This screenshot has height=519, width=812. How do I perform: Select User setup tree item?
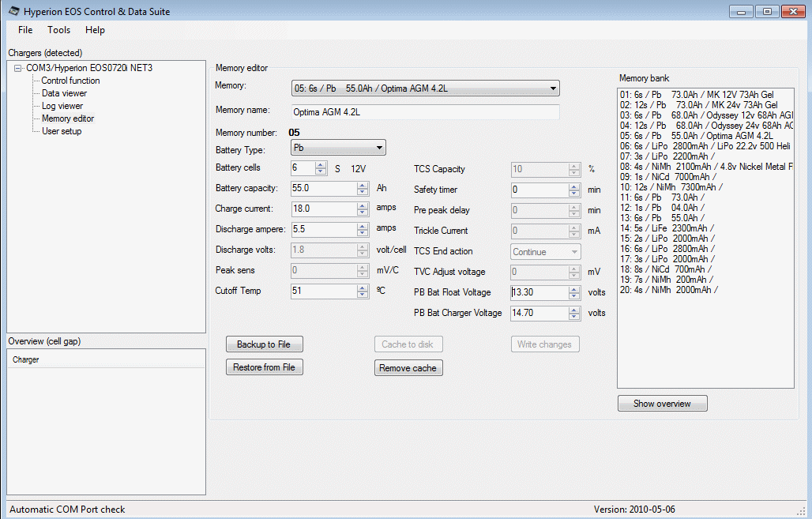62,131
